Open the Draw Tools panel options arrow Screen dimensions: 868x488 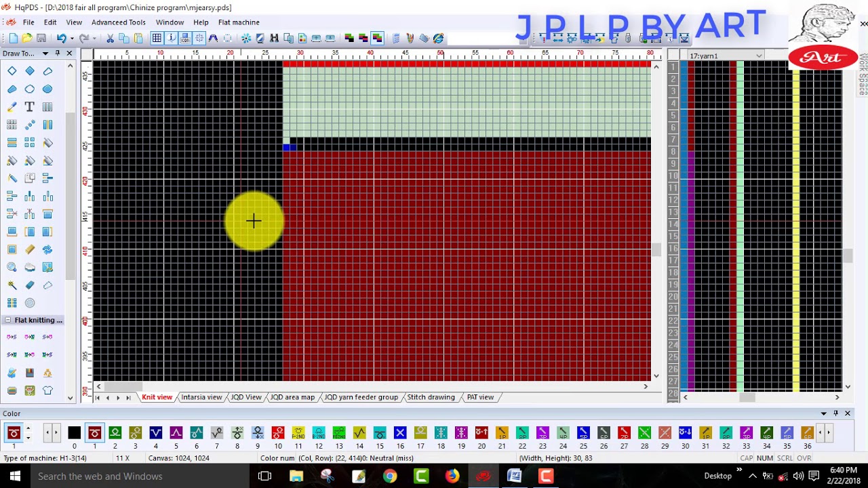point(45,53)
